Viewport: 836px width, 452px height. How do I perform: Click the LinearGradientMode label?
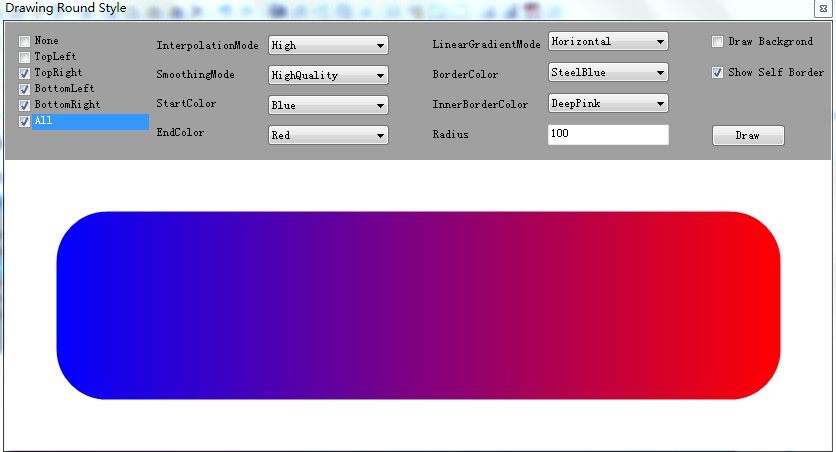486,45
